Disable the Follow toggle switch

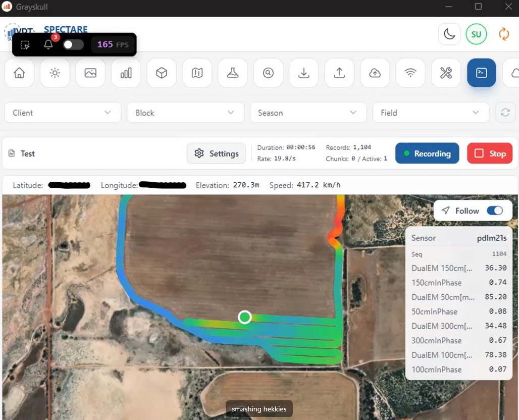coord(495,211)
